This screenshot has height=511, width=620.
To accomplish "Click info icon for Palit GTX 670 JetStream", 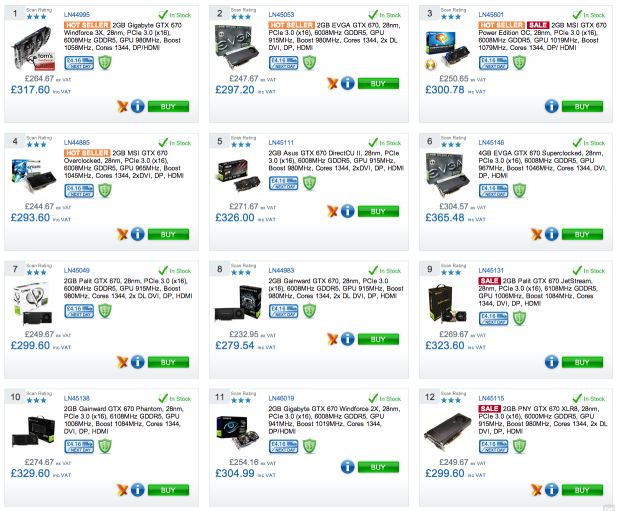I will point(552,361).
